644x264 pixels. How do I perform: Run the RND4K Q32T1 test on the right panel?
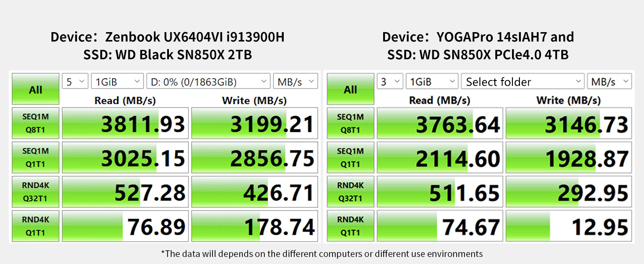pos(350,191)
